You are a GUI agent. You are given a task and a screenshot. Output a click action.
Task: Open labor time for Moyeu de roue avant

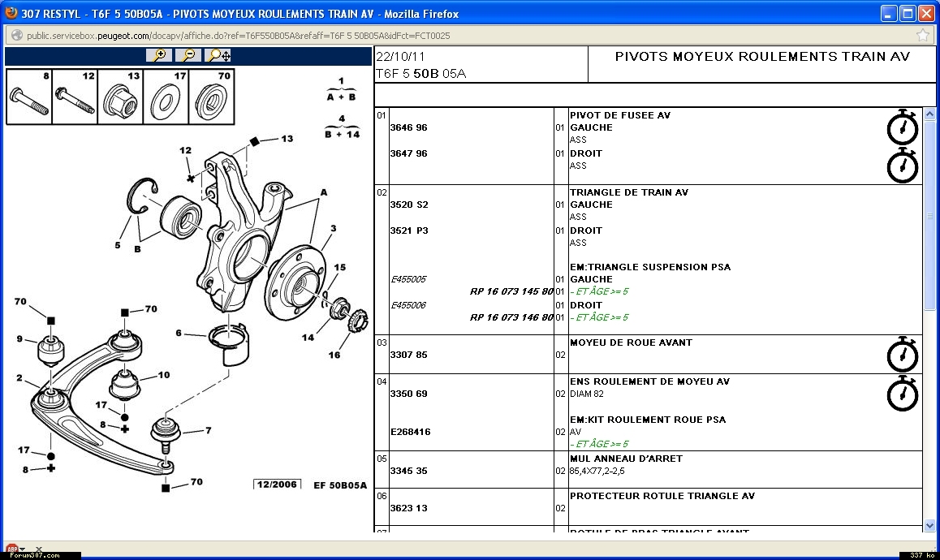[x=902, y=355]
